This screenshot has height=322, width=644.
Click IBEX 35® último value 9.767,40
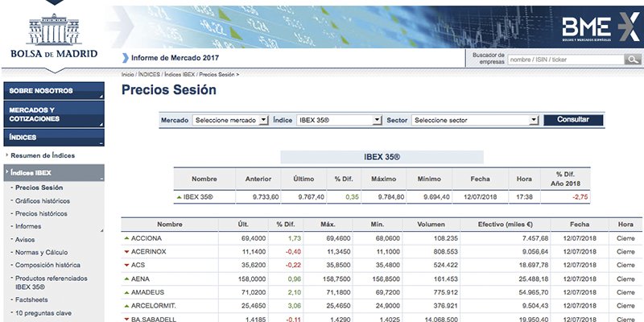[312, 197]
